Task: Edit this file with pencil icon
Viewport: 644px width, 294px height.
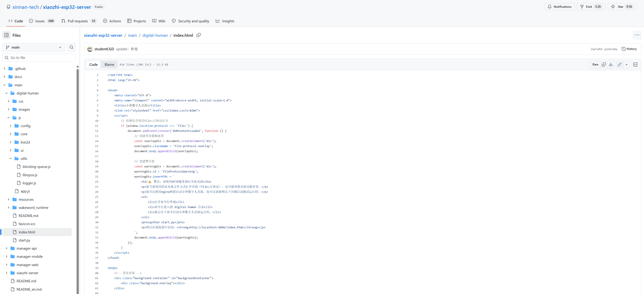Action: point(619,64)
